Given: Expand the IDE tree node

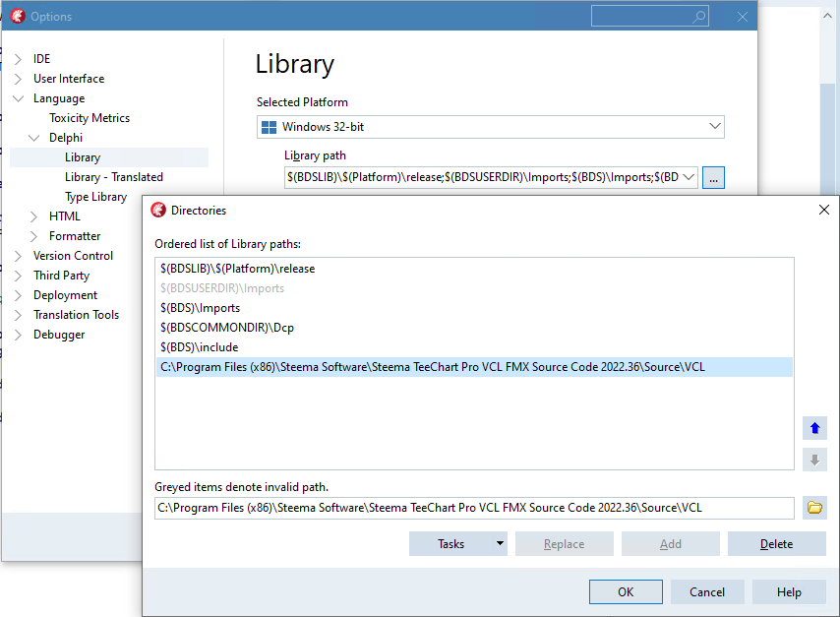Looking at the screenshot, I should [x=18, y=59].
